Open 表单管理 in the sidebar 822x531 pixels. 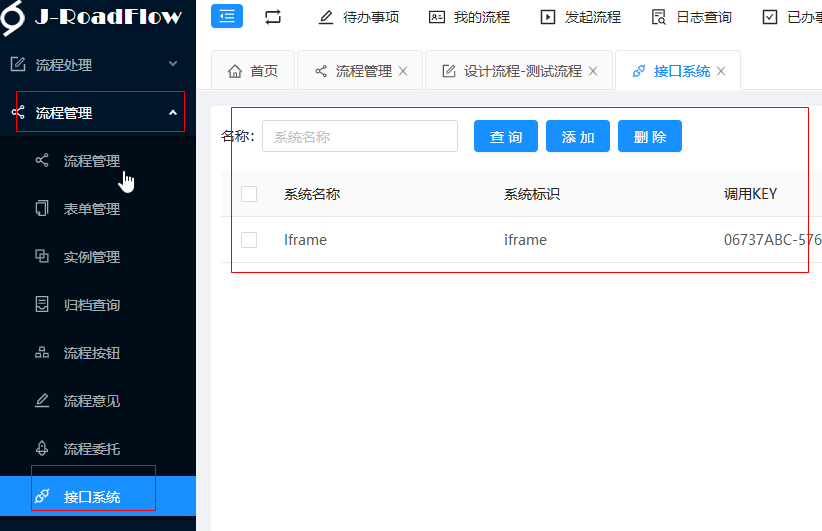[x=91, y=209]
